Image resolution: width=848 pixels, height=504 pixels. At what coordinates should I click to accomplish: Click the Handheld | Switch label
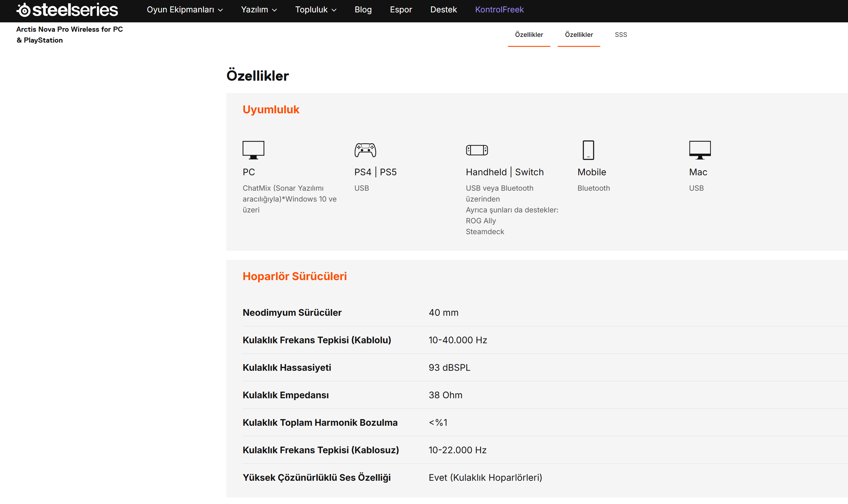pyautogui.click(x=505, y=172)
